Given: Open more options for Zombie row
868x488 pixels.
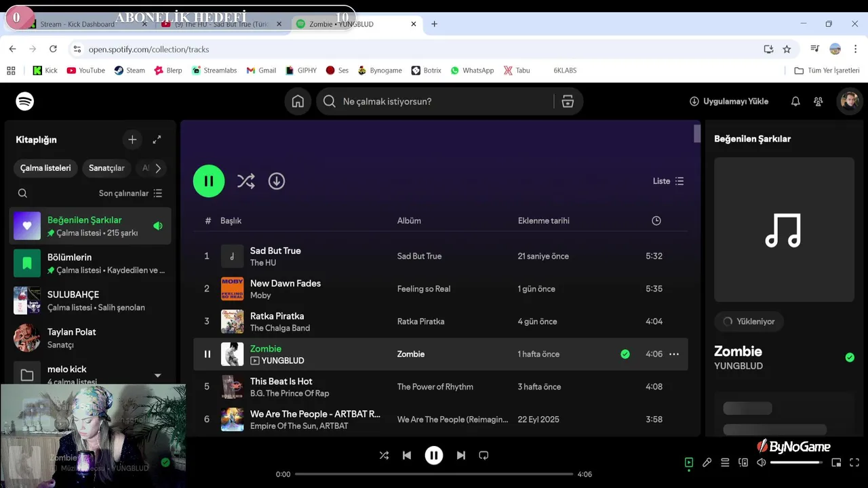Looking at the screenshot, I should click(674, 354).
